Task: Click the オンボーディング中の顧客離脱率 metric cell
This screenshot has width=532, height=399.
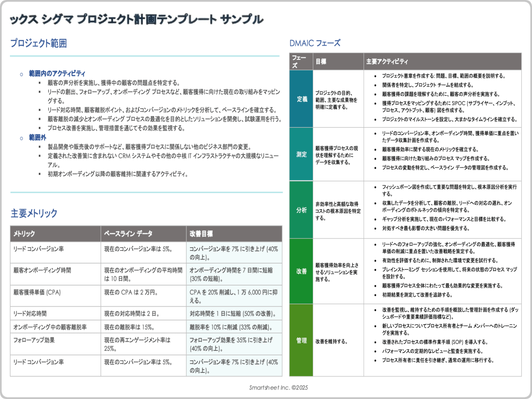Action: pyautogui.click(x=55, y=327)
